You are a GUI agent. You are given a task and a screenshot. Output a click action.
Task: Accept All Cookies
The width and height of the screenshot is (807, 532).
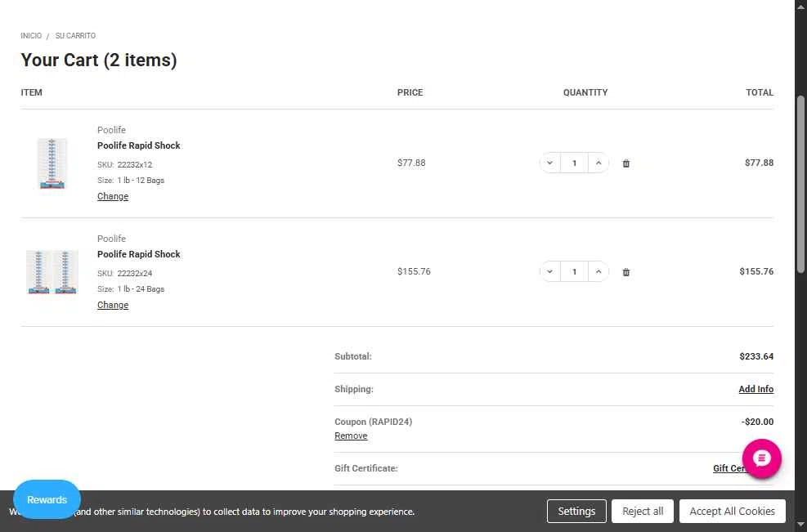(x=732, y=511)
